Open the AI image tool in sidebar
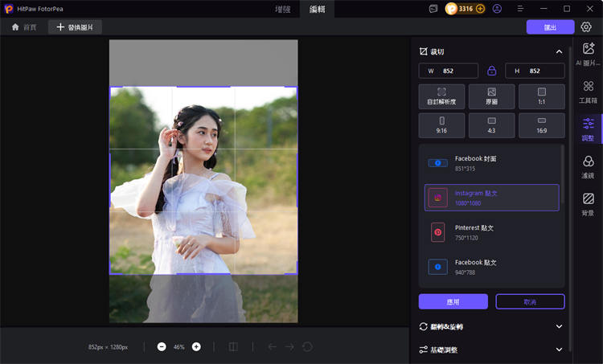 click(588, 54)
